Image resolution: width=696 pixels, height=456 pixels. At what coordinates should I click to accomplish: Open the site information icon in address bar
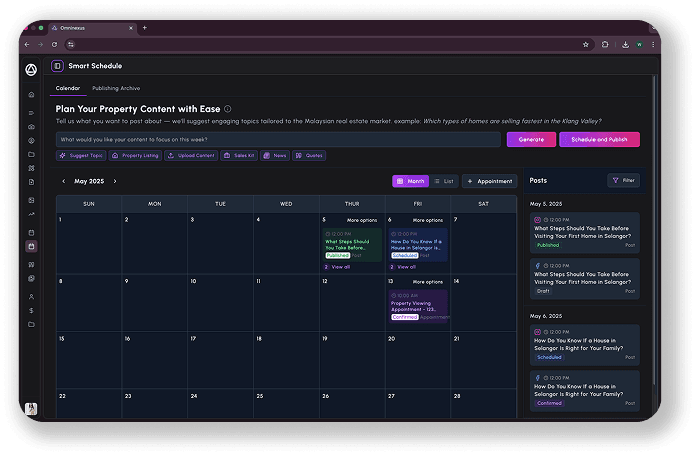71,44
